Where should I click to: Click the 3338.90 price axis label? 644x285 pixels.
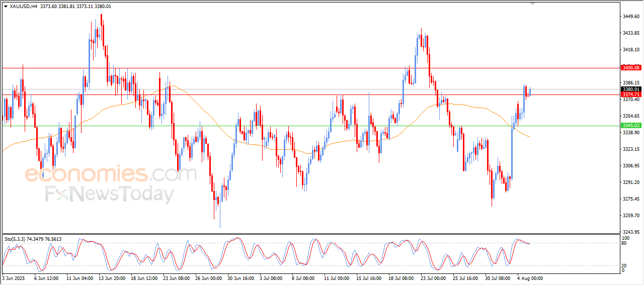coord(631,132)
